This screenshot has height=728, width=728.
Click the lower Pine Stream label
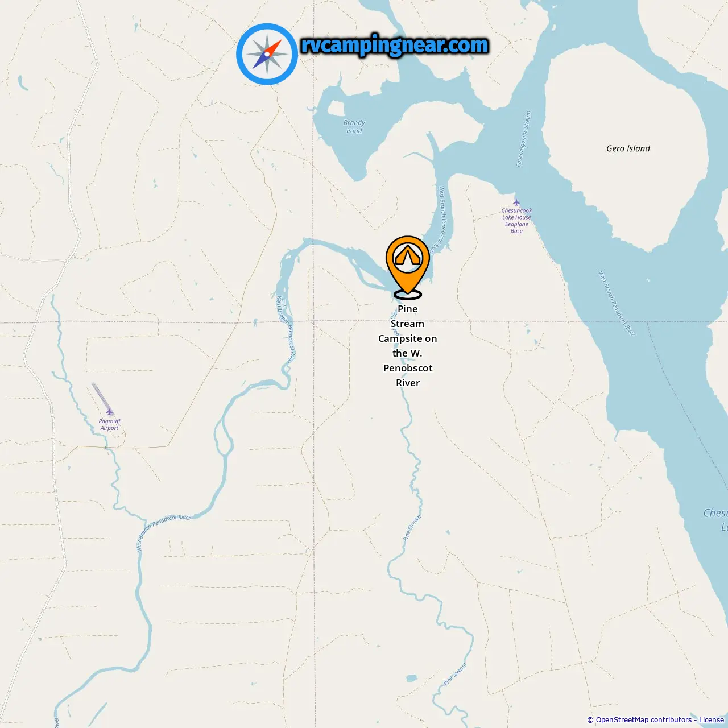[455, 674]
